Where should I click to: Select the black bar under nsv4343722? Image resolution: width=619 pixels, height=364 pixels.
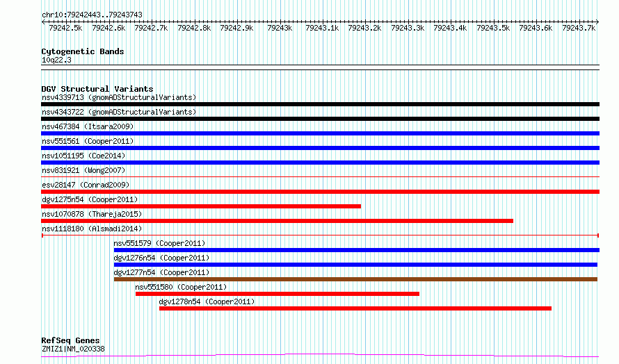coord(320,119)
